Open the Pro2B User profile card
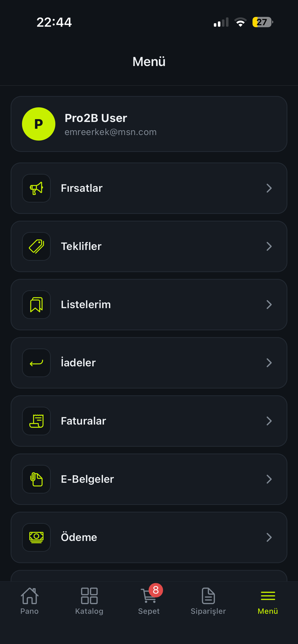Screen dimensions: 298x644 pos(149,124)
